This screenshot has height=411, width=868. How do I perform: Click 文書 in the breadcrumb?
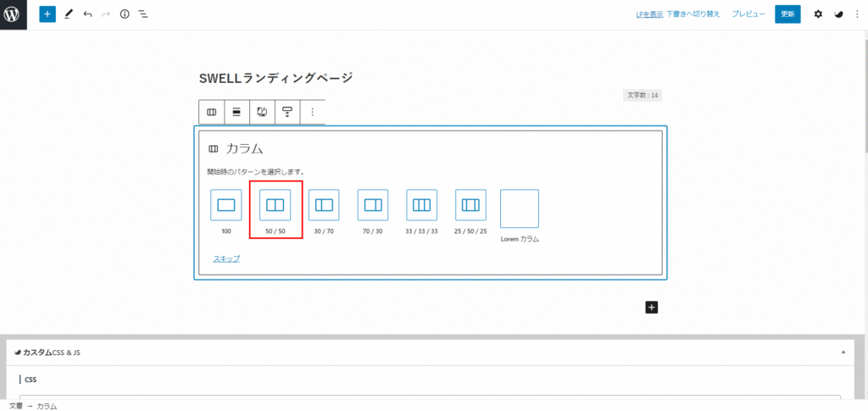pyautogui.click(x=16, y=405)
